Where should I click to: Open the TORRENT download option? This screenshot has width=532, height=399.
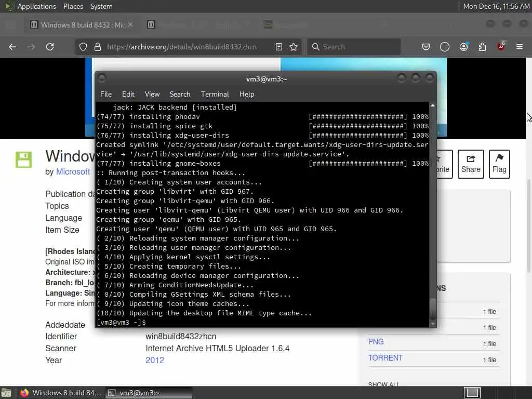(x=385, y=358)
